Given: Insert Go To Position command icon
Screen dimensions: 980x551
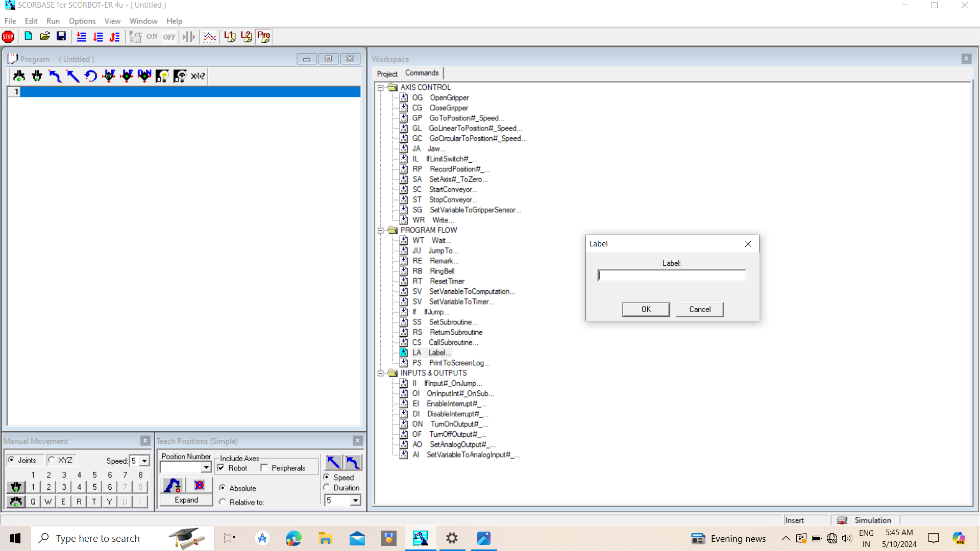Looking at the screenshot, I should coord(55,76).
